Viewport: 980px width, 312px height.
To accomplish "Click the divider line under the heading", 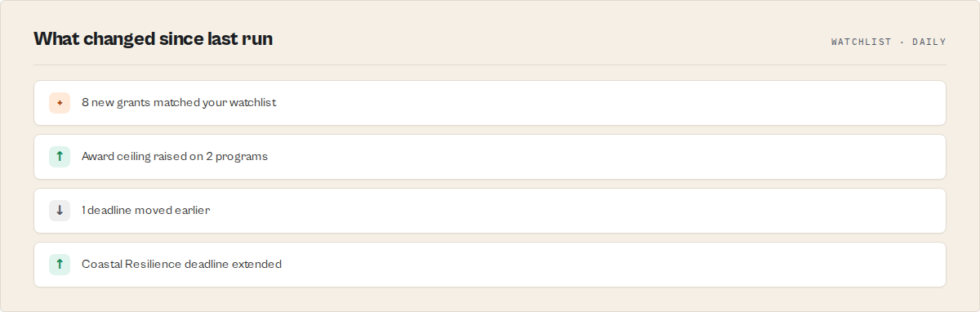I will [490, 65].
